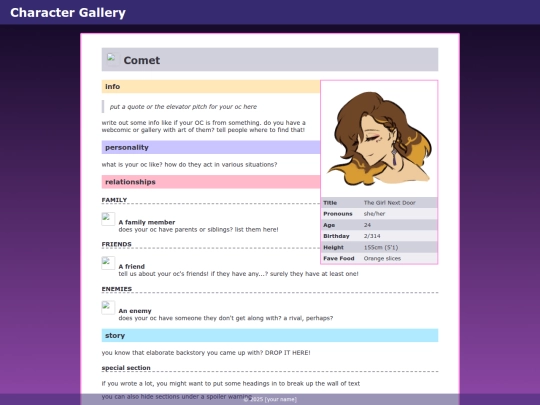Select the story section header
Screen dimensions: 540x405
coord(270,335)
